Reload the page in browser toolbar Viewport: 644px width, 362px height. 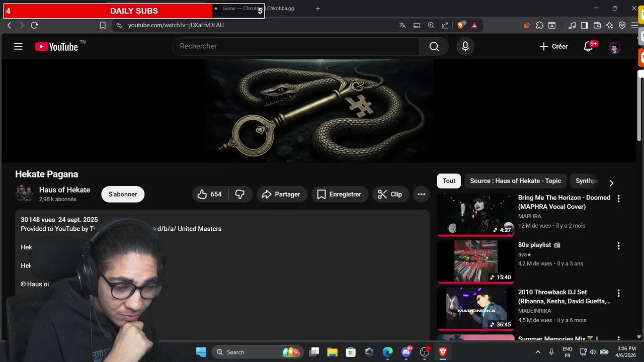tap(34, 25)
